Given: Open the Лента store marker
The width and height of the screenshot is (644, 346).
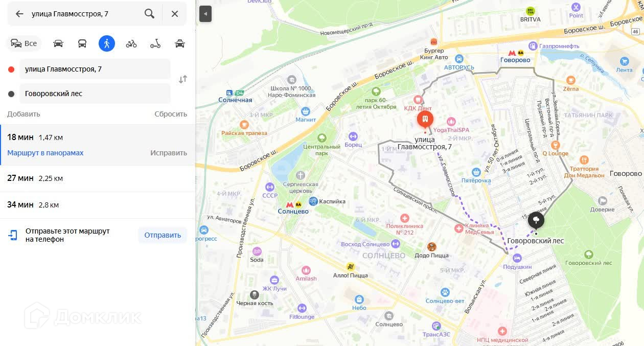Looking at the screenshot, I should click(x=624, y=61).
